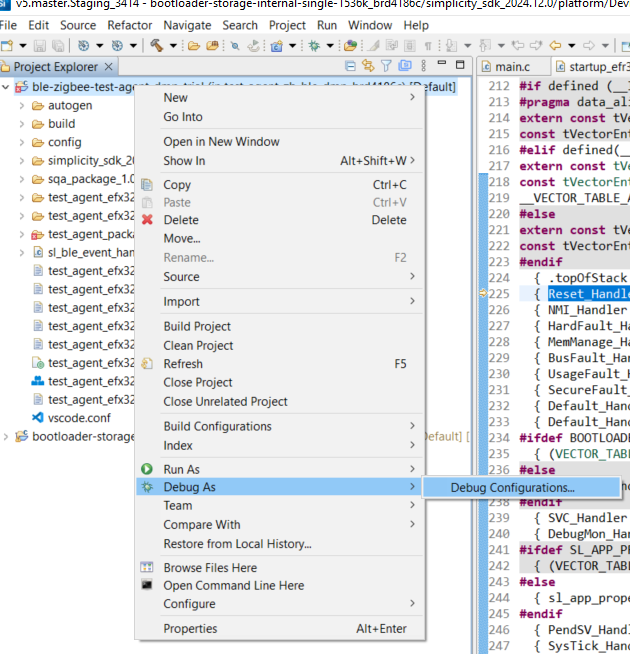This screenshot has width=630, height=654.
Task: Click Collapse All icon in Project Explorer
Action: coord(350,66)
